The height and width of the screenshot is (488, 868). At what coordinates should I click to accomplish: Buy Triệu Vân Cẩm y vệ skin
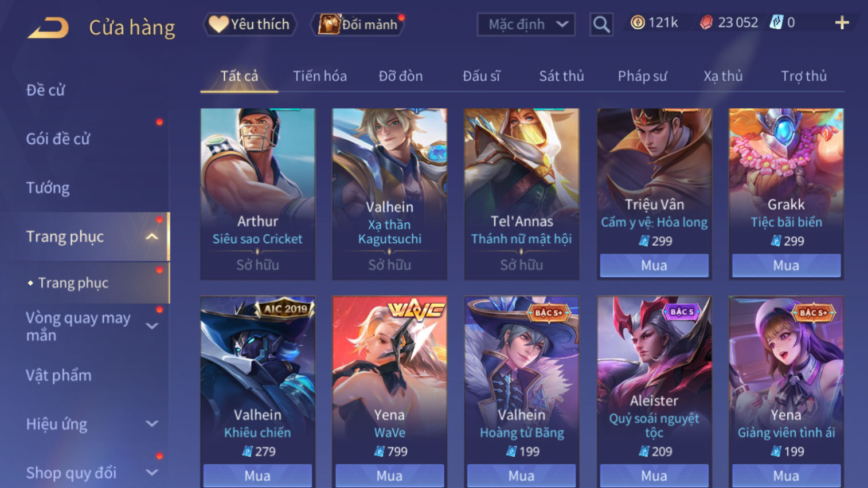654,266
